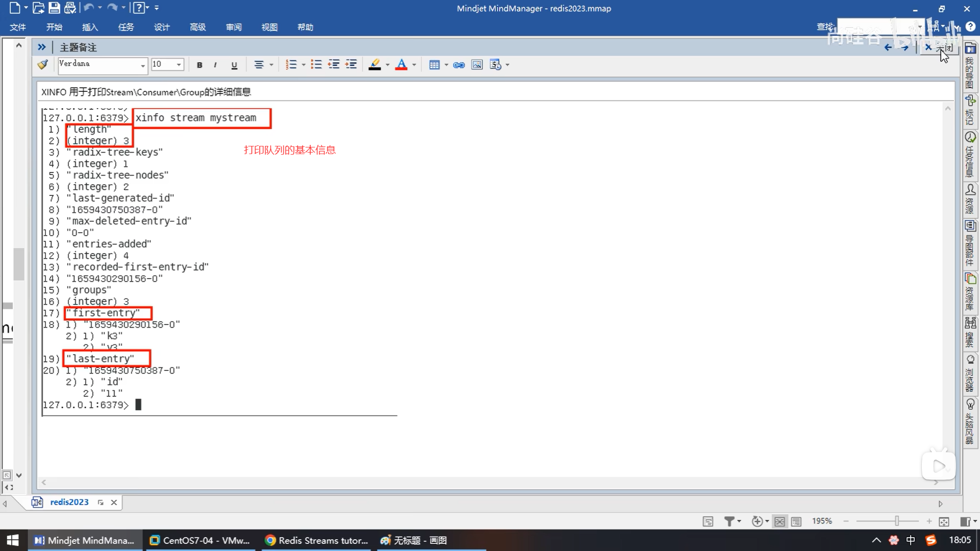Open Redis Streams Chrome window in taskbar
Image resolution: width=980 pixels, height=551 pixels.
[317, 540]
